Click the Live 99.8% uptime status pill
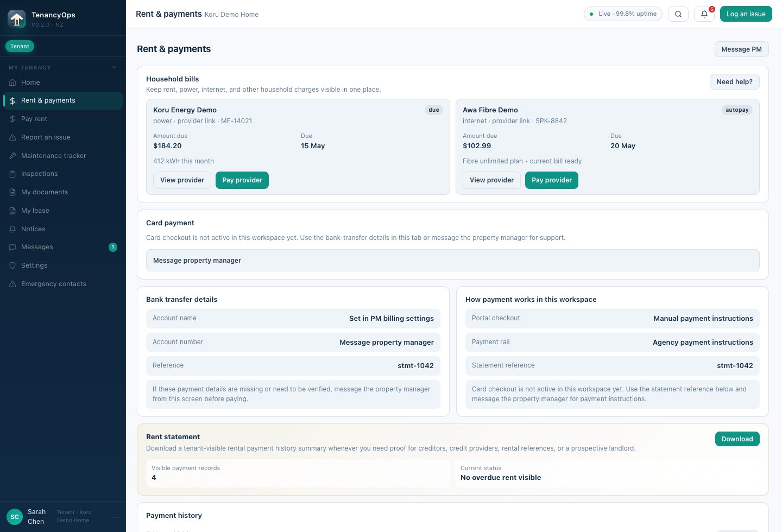 [623, 14]
